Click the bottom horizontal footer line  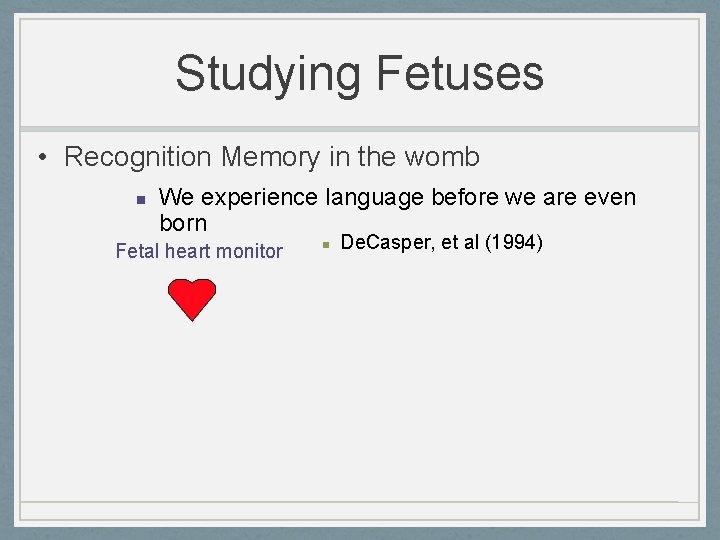tap(359, 502)
